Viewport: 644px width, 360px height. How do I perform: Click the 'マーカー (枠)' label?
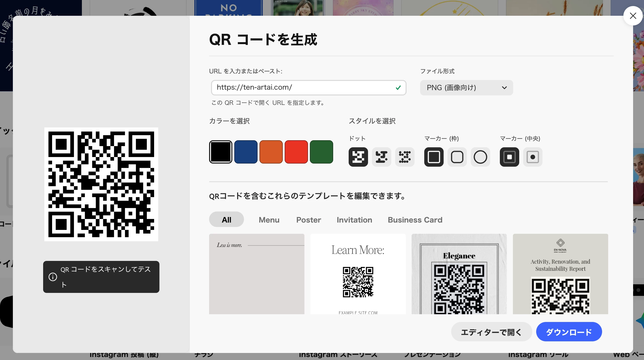442,139
